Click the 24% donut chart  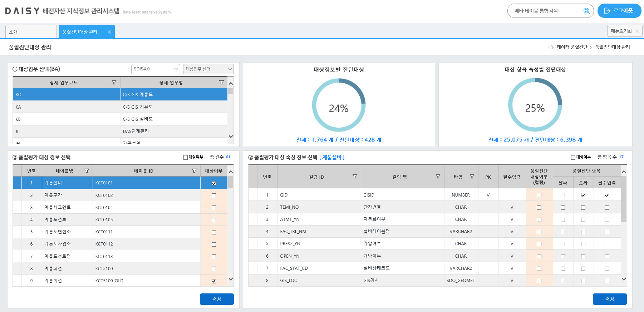339,105
